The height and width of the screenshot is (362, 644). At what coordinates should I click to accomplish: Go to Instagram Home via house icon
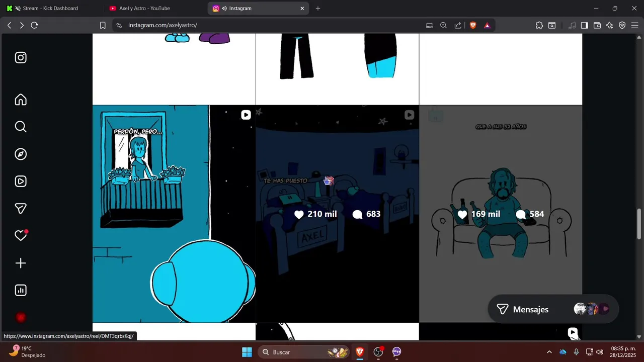point(21,100)
